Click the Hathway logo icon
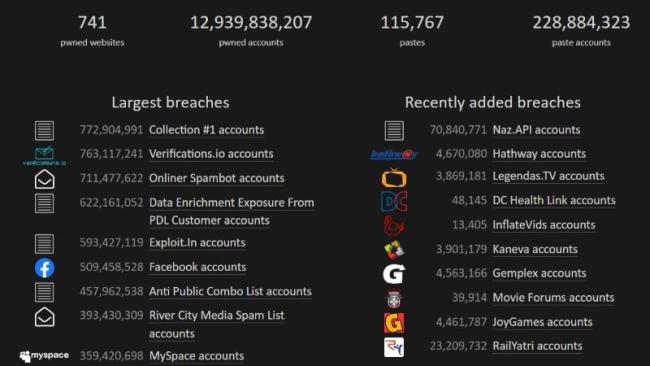This screenshot has height=366, width=650. [394, 155]
